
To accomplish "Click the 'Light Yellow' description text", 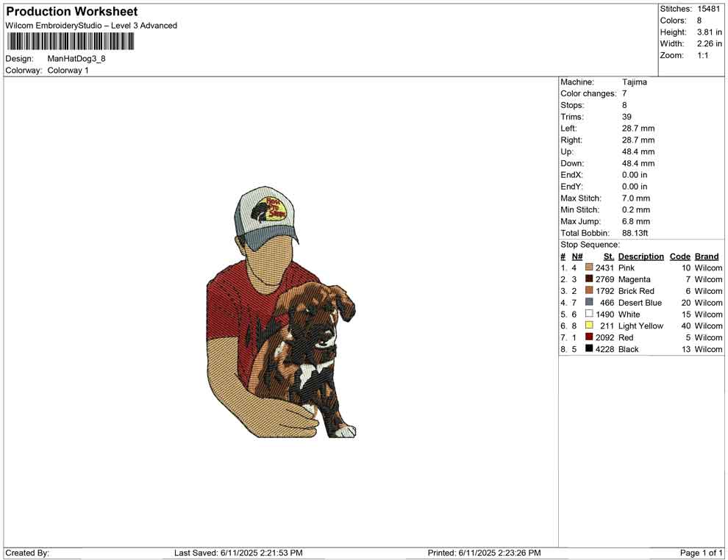I will (x=640, y=326).
